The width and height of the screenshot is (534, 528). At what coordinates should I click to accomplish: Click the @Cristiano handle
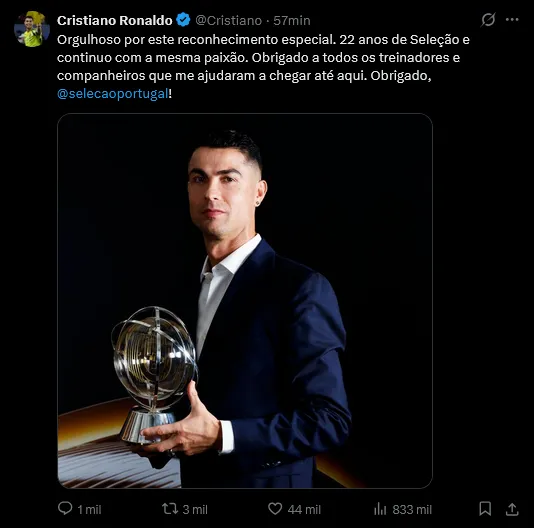pos(229,20)
